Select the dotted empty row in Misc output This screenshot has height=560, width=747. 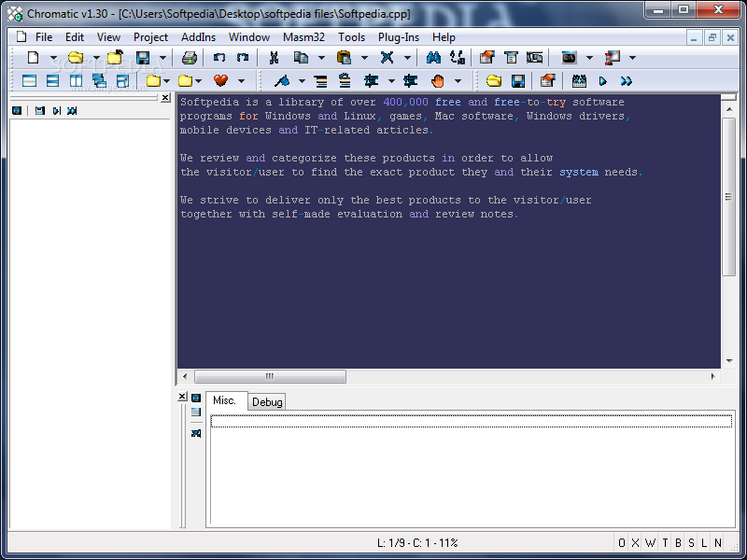coord(472,421)
